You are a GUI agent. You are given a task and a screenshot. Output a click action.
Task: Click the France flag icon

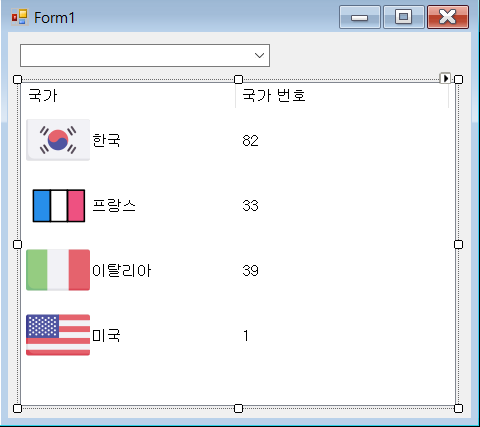(59, 206)
